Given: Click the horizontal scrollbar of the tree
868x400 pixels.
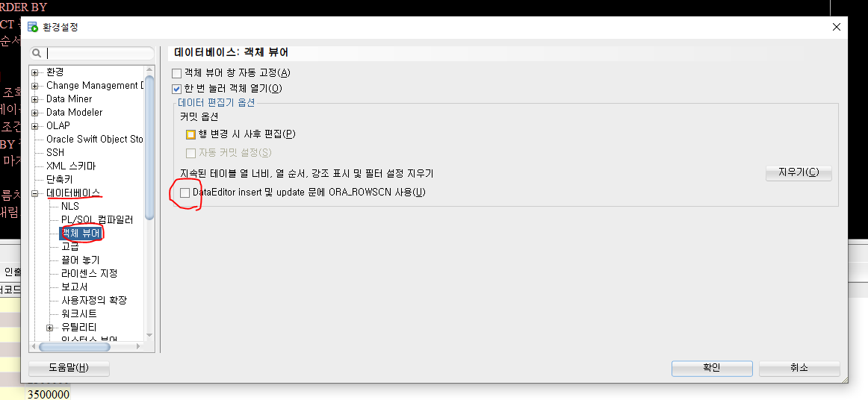Looking at the screenshot, I should [87, 347].
